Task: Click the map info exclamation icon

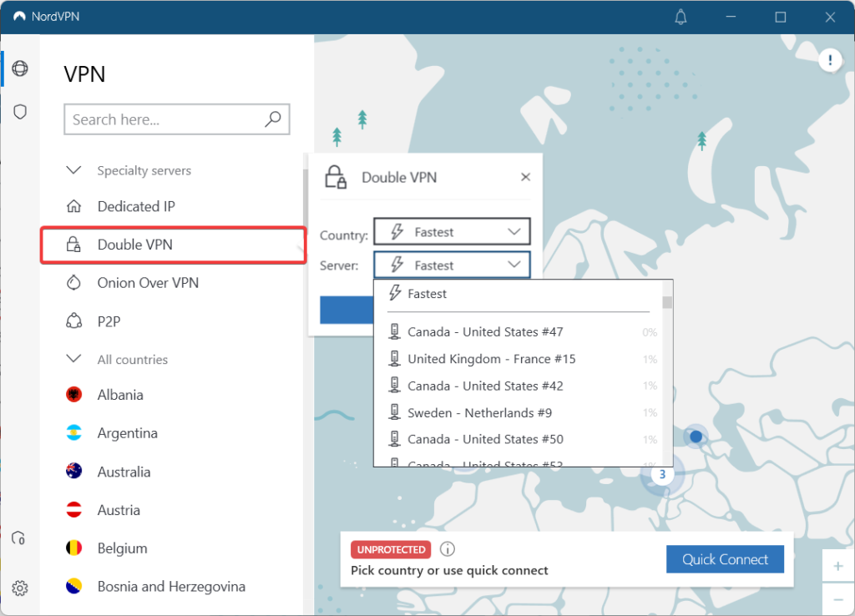Action: coord(830,59)
